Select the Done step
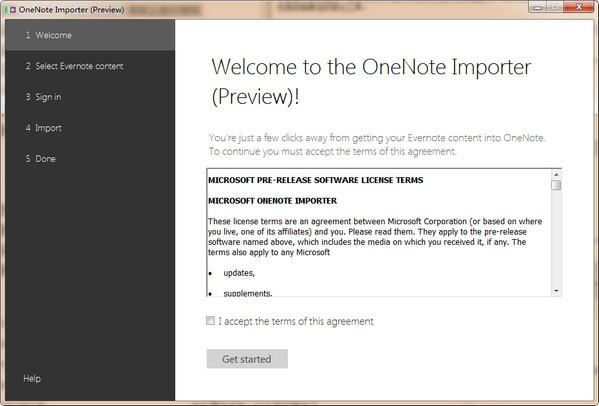The height and width of the screenshot is (406, 599). point(90,159)
